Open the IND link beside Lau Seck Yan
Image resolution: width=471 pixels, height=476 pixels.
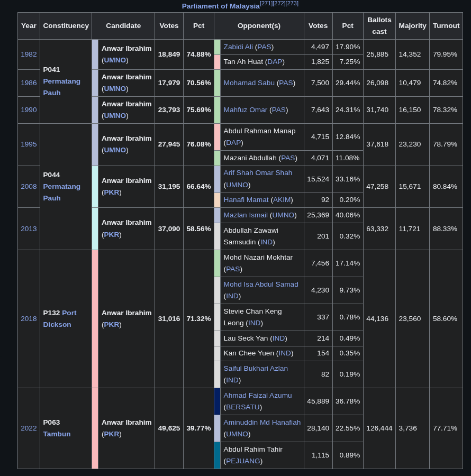[x=278, y=338]
